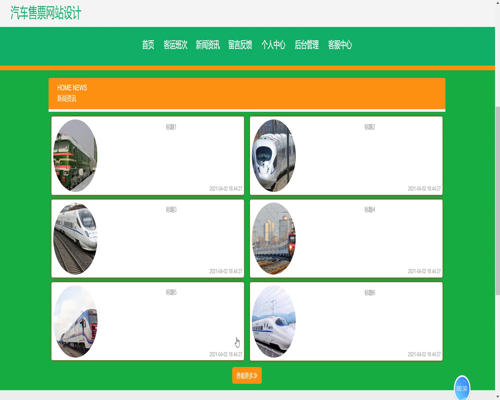Click the 汽车售票网站设计 site title
Screen dimensions: 500x400
click(x=46, y=13)
